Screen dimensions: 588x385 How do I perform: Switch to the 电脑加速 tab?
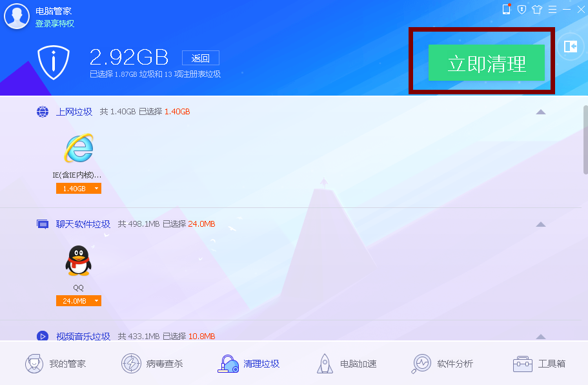(x=347, y=364)
